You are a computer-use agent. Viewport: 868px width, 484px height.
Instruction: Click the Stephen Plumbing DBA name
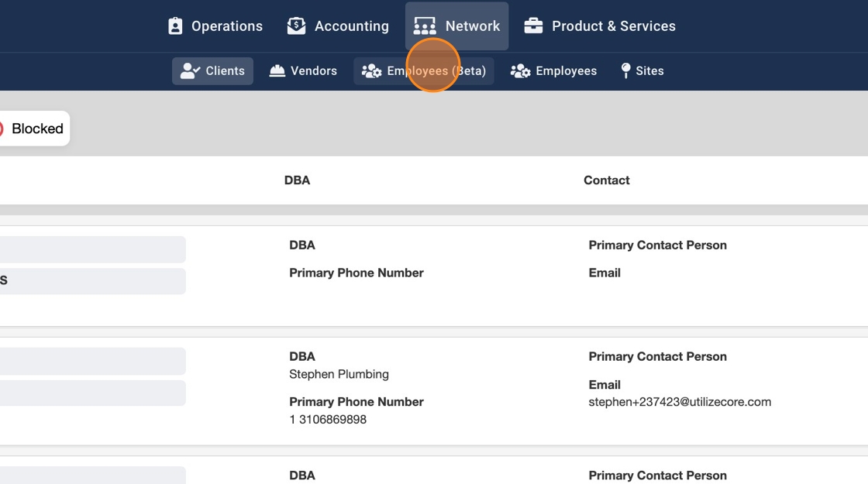(339, 374)
